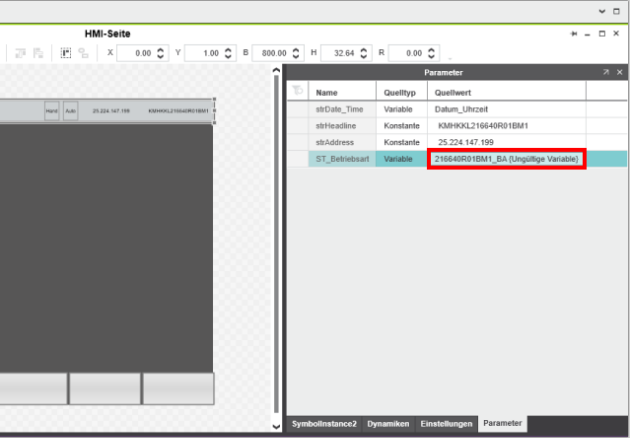Pin the HMI-Seite window
The height and width of the screenshot is (438, 630).
(x=574, y=34)
